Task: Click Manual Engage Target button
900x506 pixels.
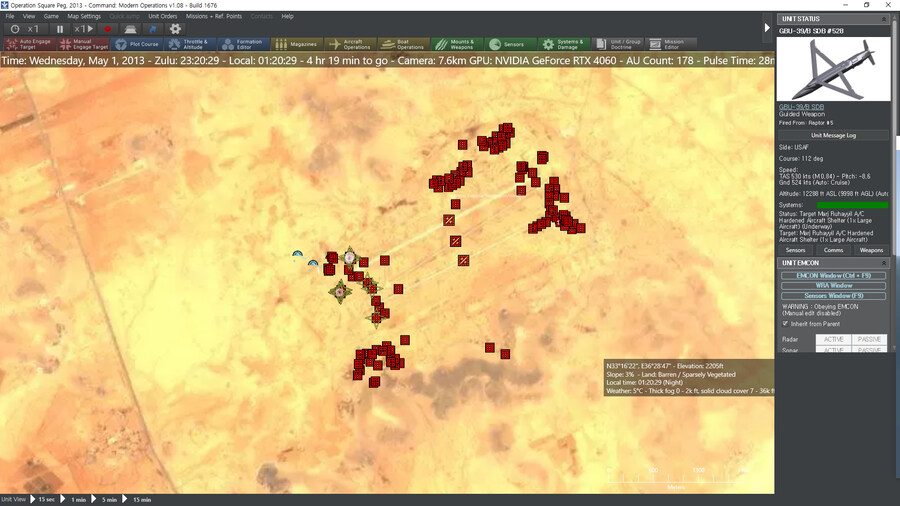Action: (83, 44)
